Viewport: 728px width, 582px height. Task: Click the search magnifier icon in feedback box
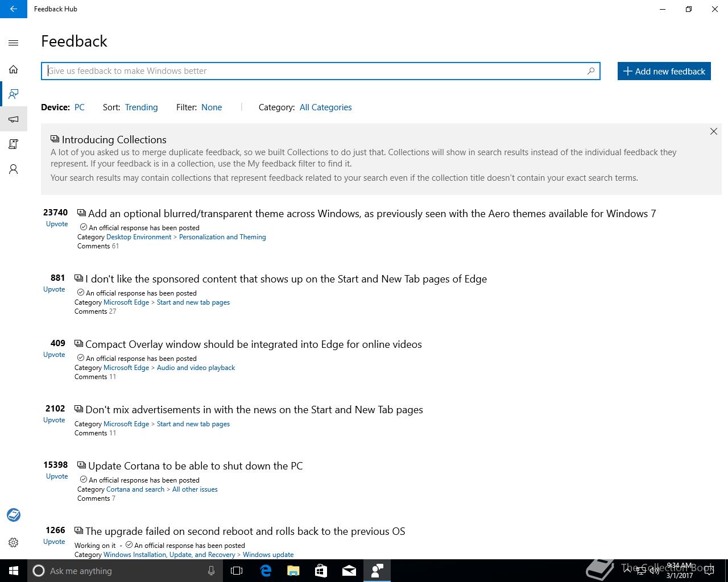[591, 71]
